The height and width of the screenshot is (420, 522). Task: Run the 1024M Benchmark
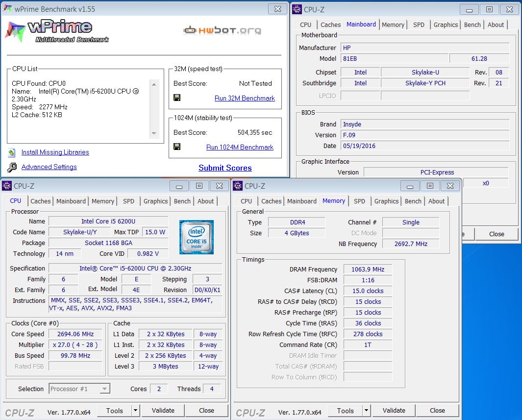coord(240,147)
